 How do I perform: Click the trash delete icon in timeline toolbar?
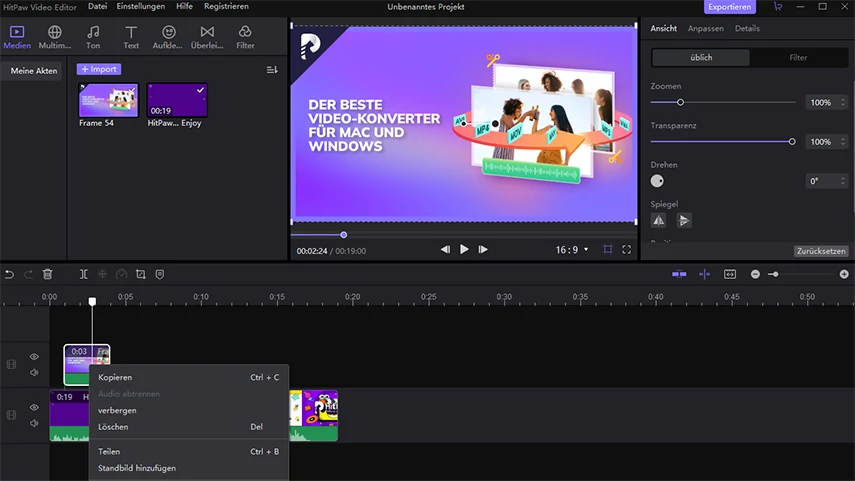47,274
